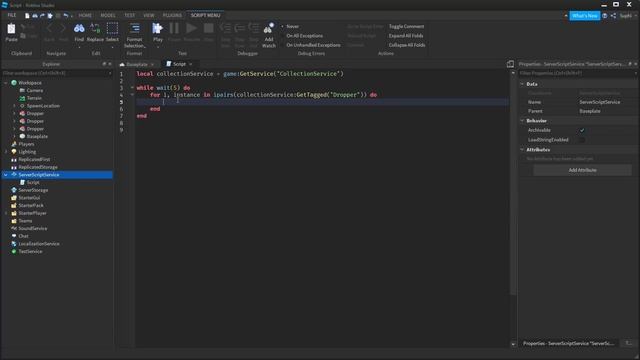The width and height of the screenshot is (640, 360).
Task: Select the Workspace globe icon
Action: [14, 82]
